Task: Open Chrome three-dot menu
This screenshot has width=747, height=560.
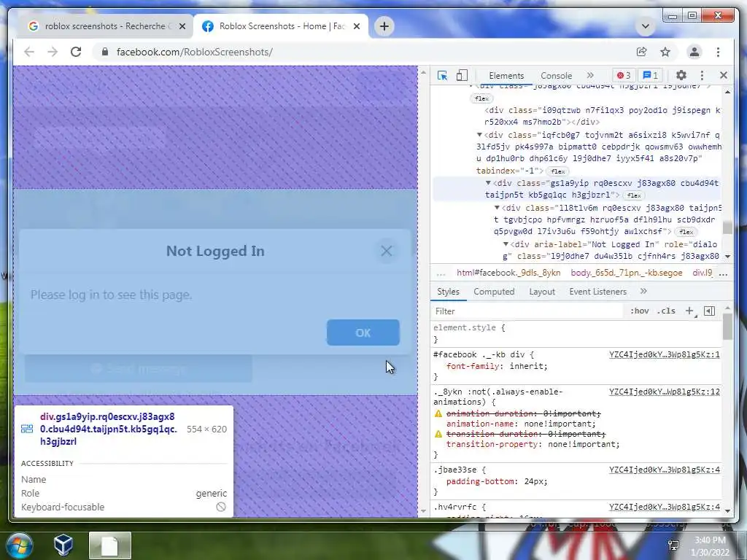Action: pos(718,52)
